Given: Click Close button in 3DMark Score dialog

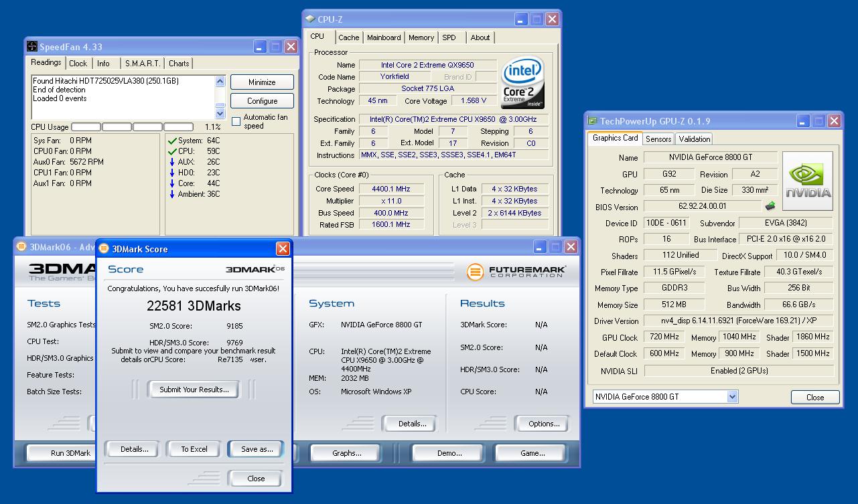Looking at the screenshot, I should coord(256,479).
